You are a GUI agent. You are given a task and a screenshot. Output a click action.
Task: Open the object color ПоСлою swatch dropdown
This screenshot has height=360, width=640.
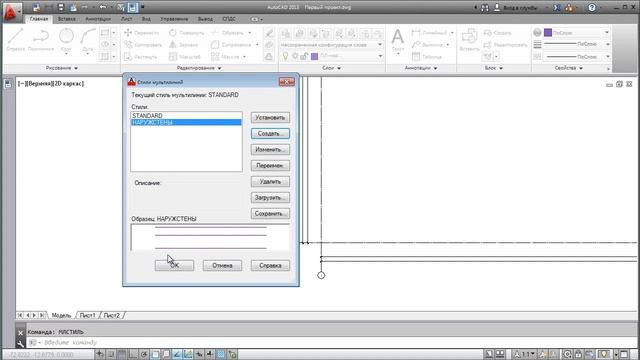577,32
